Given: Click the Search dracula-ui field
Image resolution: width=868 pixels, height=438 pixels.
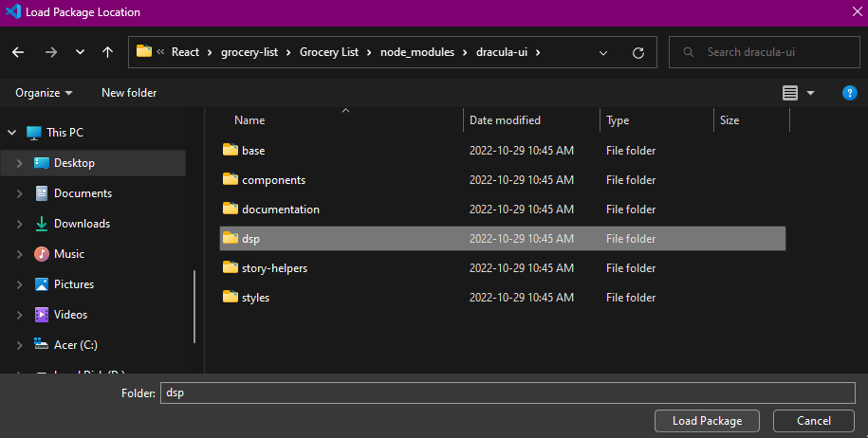Looking at the screenshot, I should [764, 52].
